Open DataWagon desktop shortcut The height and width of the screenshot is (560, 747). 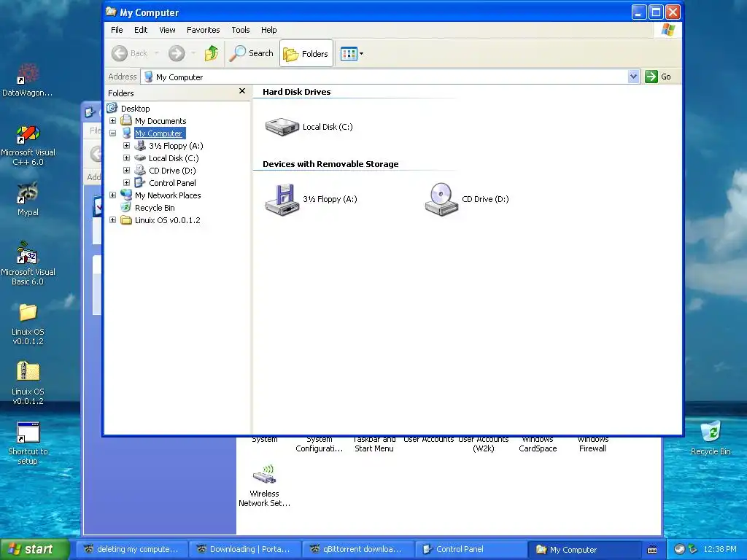28,80
